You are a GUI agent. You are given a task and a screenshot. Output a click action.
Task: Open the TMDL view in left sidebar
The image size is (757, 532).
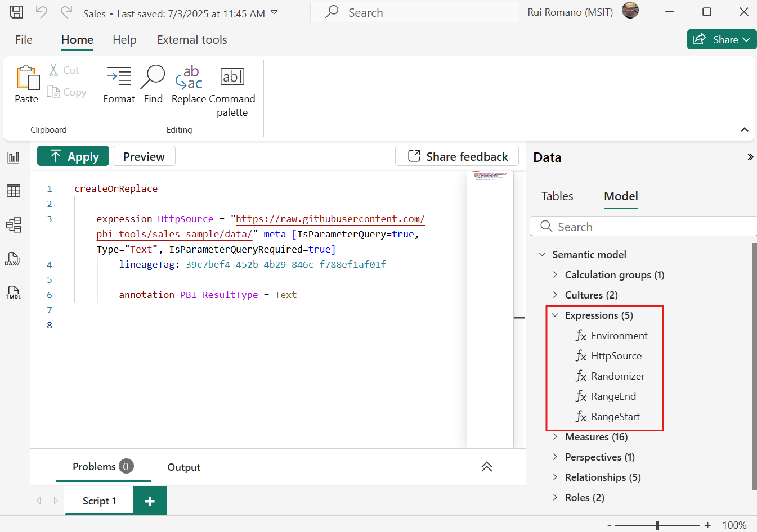tap(14, 292)
